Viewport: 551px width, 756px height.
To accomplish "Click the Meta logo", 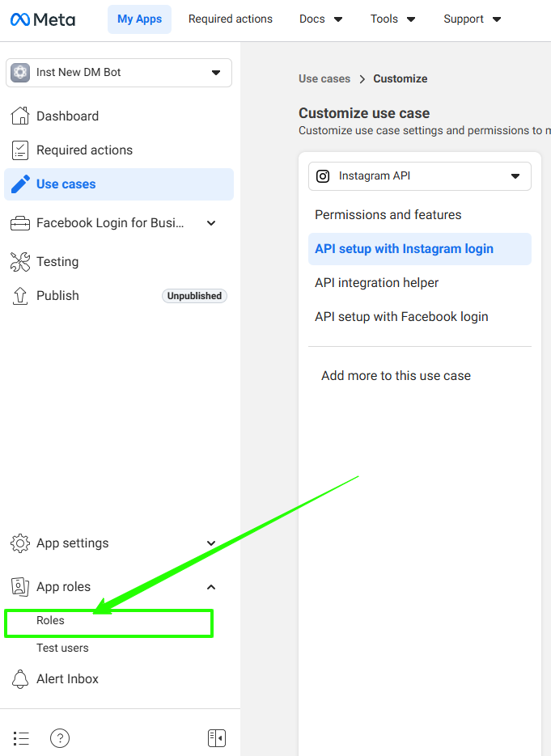I will tap(43, 19).
